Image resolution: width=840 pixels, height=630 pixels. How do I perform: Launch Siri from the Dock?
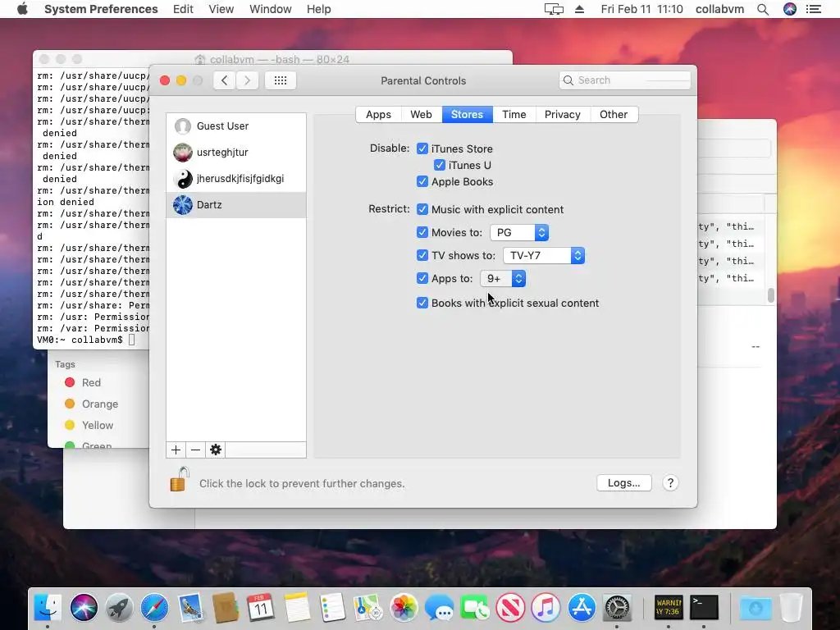84,608
